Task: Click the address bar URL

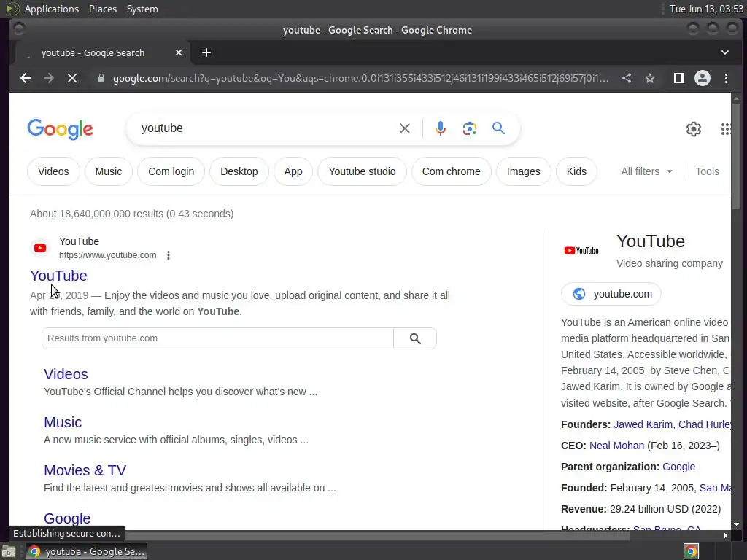Action: pyautogui.click(x=360, y=78)
